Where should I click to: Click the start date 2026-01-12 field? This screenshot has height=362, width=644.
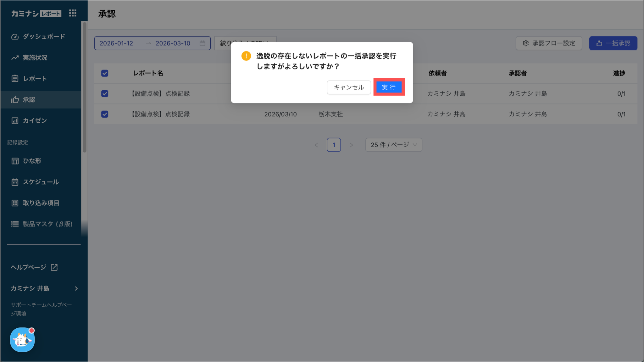click(116, 43)
